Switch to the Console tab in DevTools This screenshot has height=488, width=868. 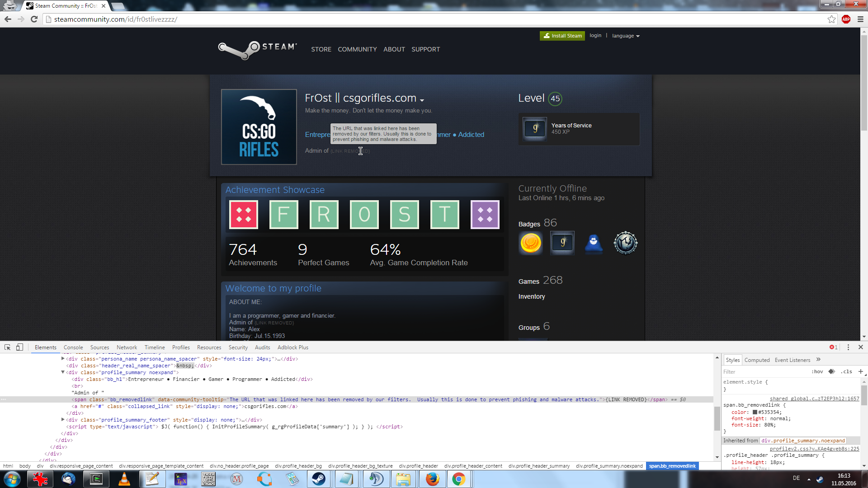click(x=73, y=347)
